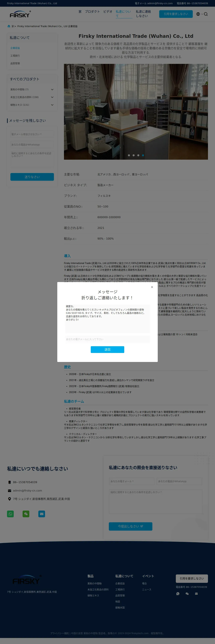Open the プライバシー規約 footer link
The height and width of the screenshot is (644, 215).
59,633
